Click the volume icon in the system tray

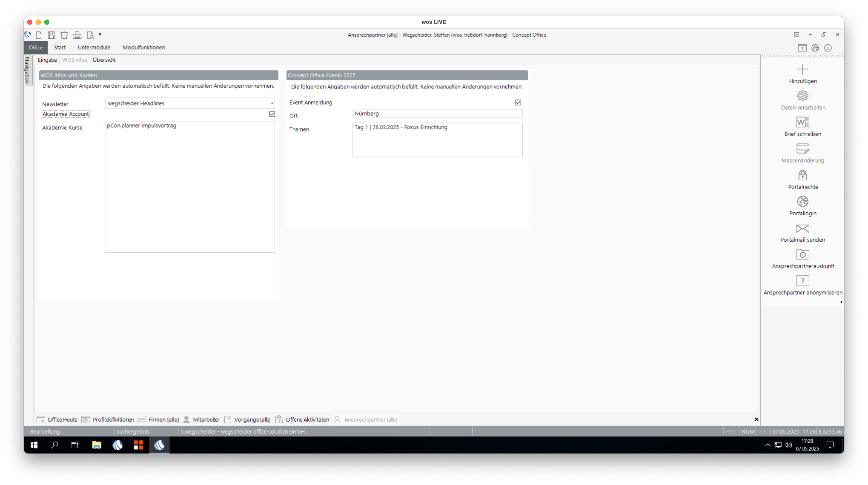coord(788,445)
